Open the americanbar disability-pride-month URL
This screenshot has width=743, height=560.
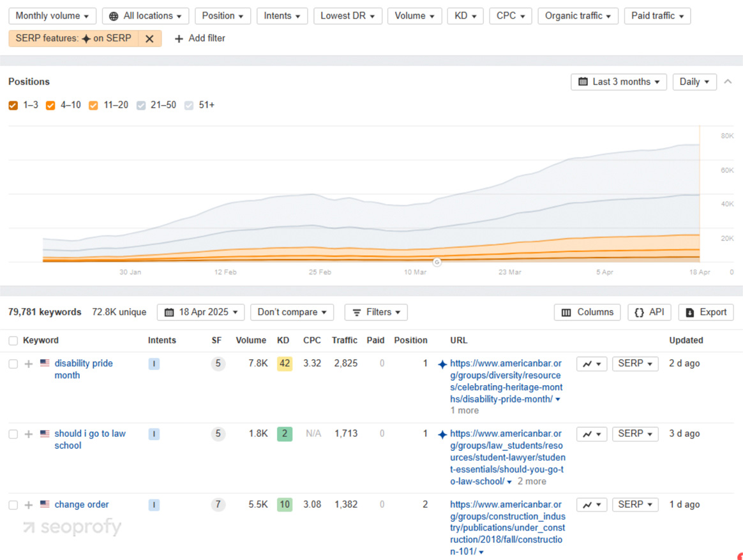[x=506, y=381]
